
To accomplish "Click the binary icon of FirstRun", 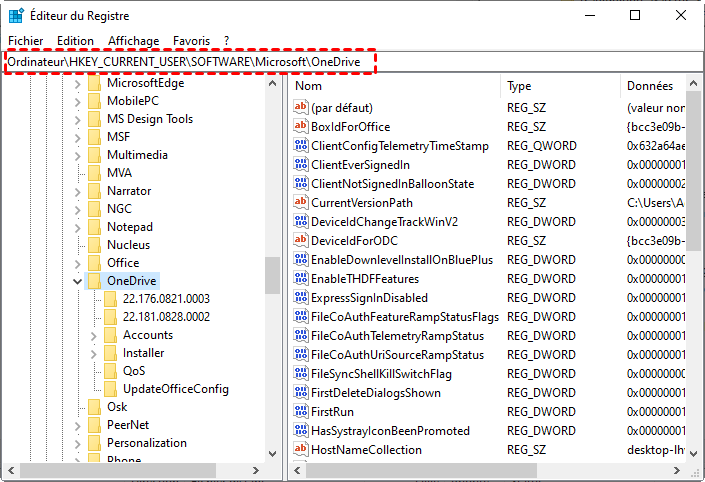I will tap(300, 411).
